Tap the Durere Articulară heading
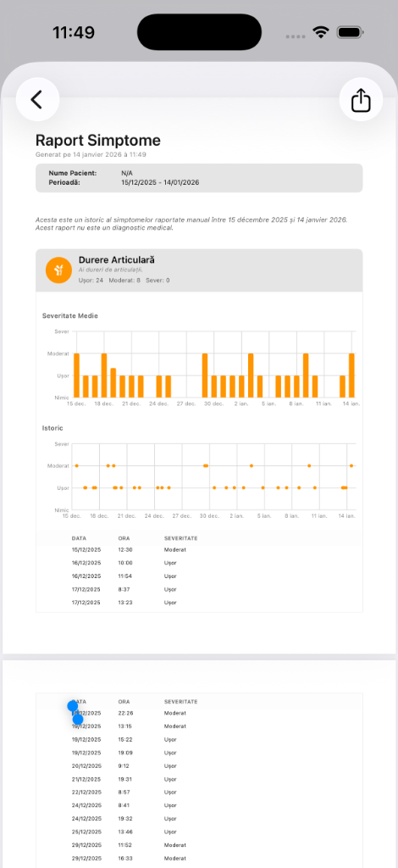Viewport: 398px width, 868px height. (x=117, y=259)
